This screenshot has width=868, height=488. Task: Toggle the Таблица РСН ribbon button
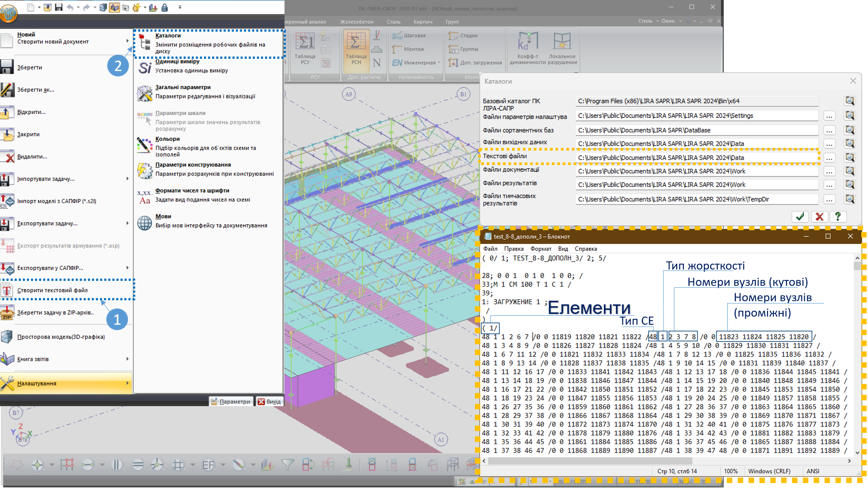tap(356, 48)
